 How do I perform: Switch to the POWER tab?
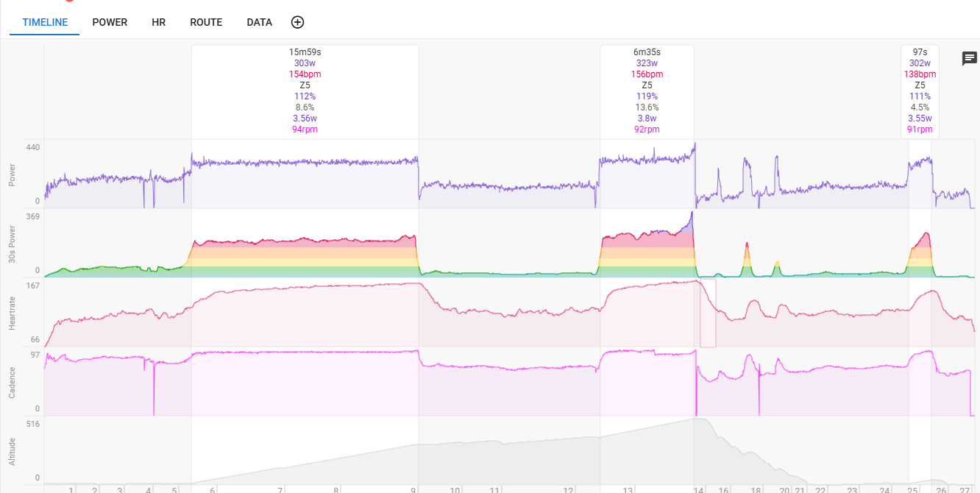110,22
